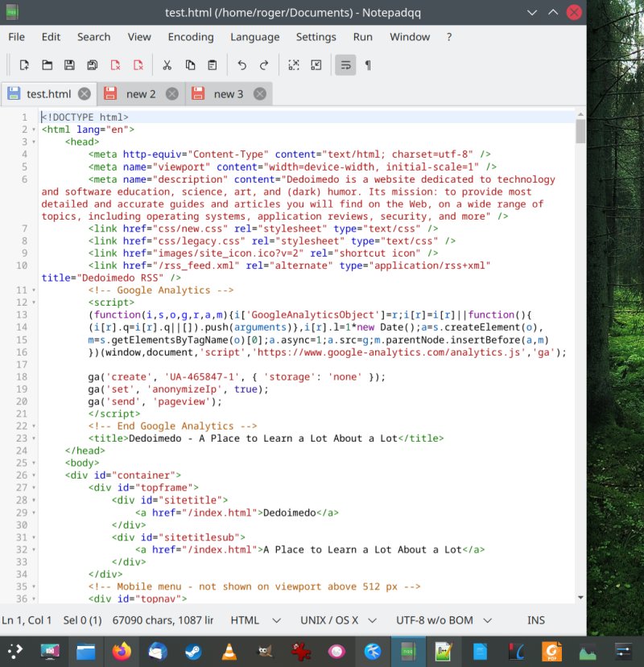Click the Cut scissors icon
644x667 pixels.
167,65
